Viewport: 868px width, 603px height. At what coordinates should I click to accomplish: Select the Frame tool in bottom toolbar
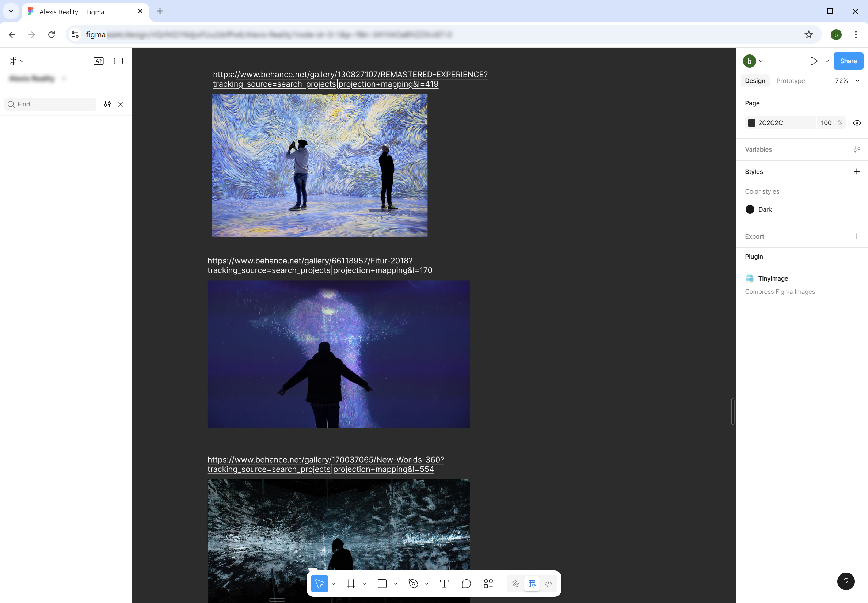[x=351, y=584]
